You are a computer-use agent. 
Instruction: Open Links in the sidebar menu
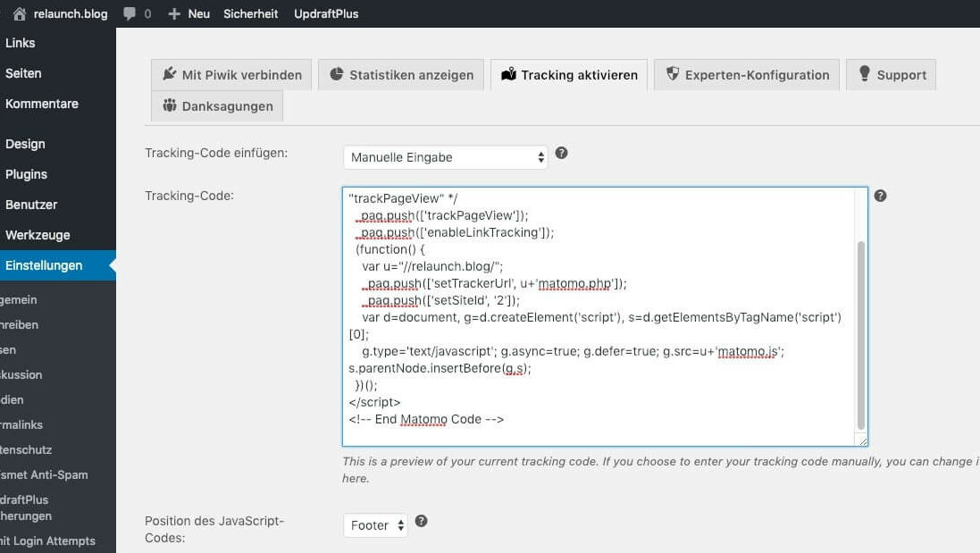(58, 43)
